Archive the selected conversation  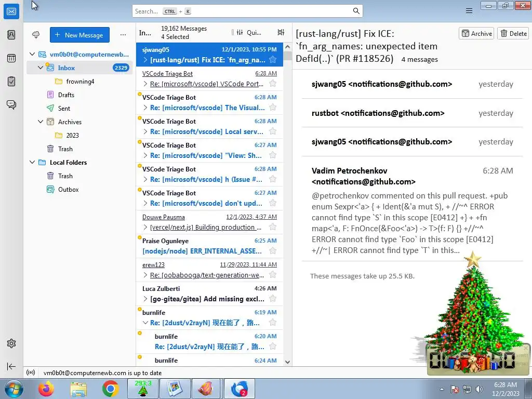476,33
